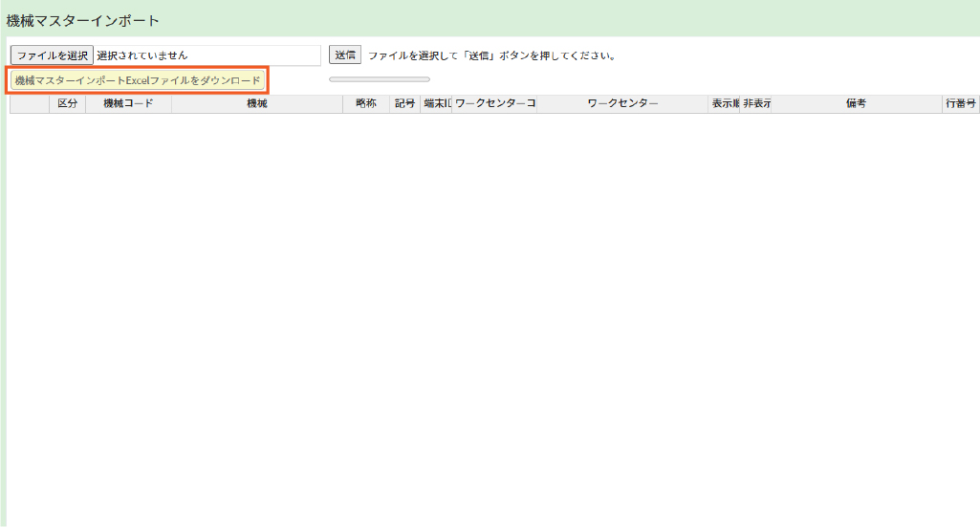Select the 端末ID column header
This screenshot has height=527, width=980.
pyautogui.click(x=436, y=103)
